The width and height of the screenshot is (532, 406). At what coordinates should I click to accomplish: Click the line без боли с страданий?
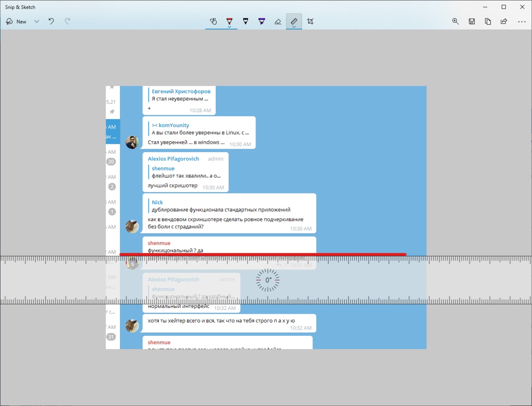coord(176,227)
